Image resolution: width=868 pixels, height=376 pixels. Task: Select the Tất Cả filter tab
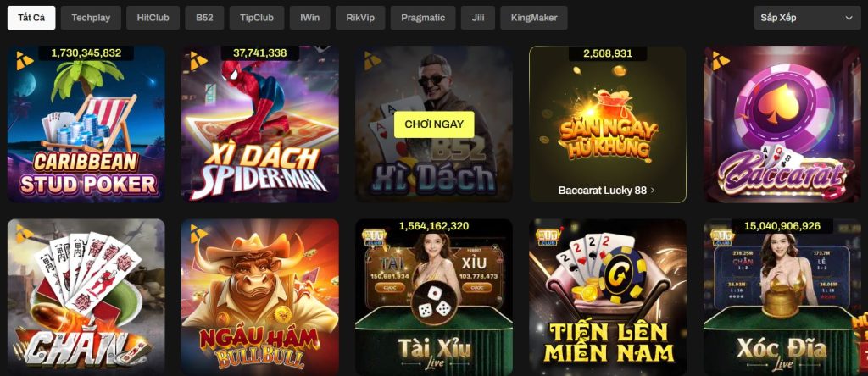31,18
